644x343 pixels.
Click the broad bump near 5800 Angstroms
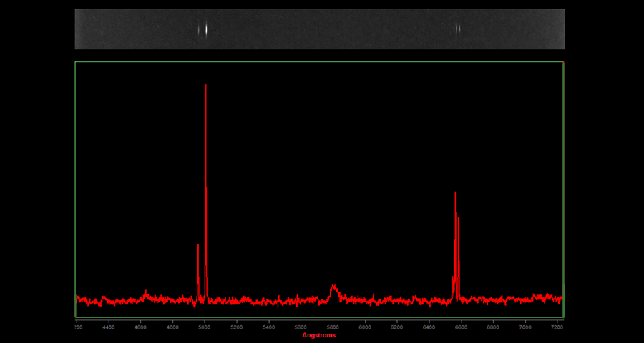tap(333, 288)
